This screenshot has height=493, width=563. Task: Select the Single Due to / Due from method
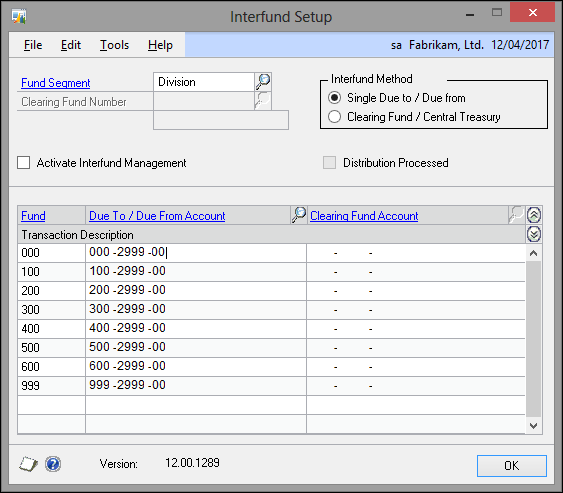334,98
